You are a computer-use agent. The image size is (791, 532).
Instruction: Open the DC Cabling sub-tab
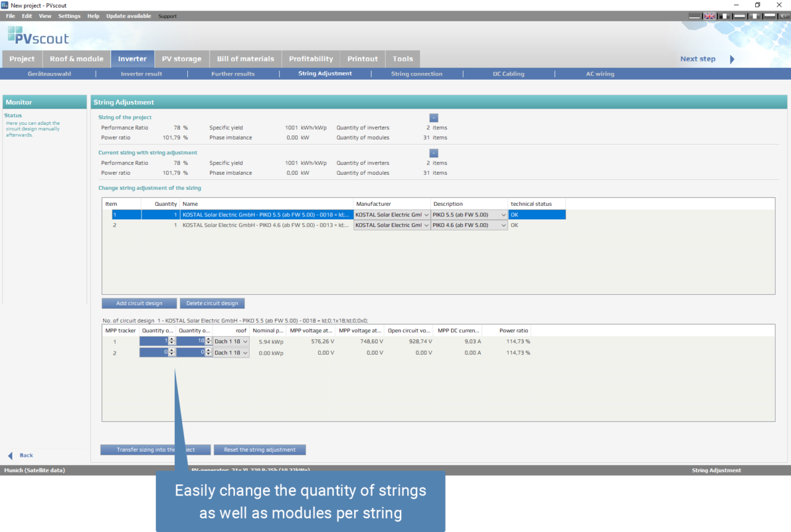point(509,74)
